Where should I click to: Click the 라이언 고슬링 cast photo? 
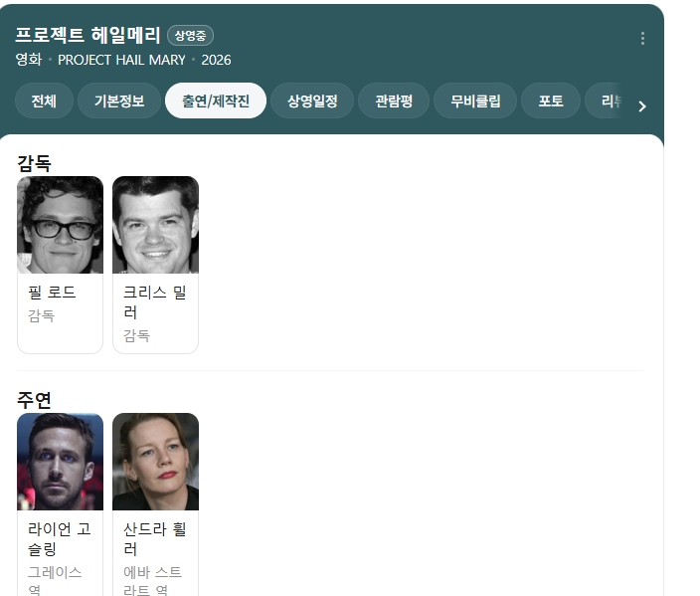tap(60, 462)
